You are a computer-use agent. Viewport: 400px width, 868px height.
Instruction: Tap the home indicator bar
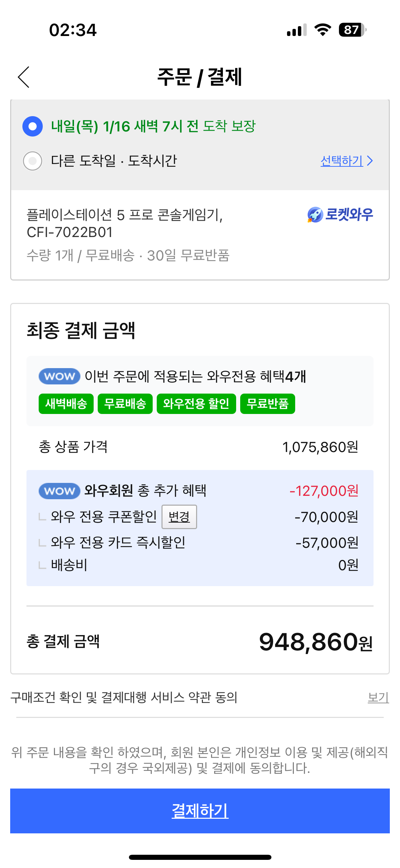200,857
